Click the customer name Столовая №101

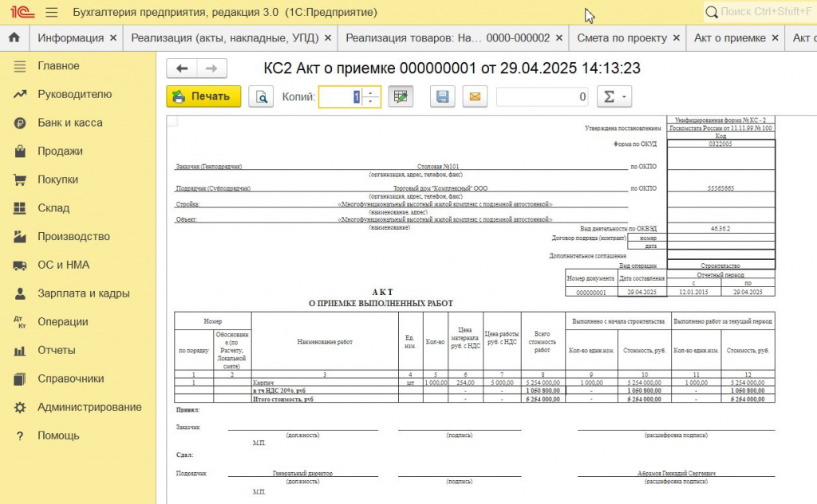coord(438,167)
